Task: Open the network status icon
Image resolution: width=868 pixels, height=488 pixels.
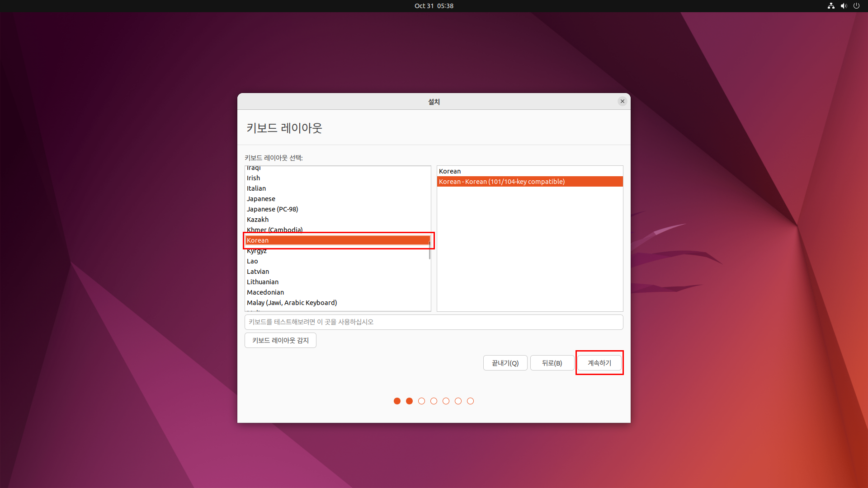Action: (831, 6)
